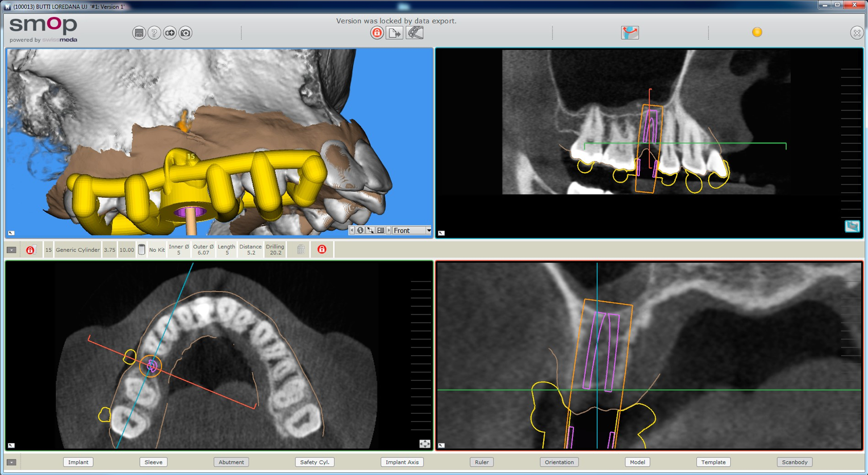Close the project with the circled X icon

pos(856,33)
